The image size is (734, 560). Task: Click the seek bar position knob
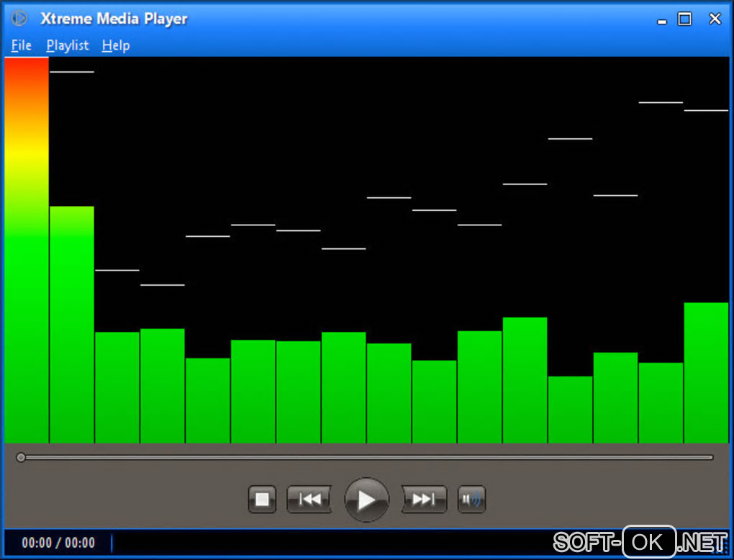(21, 458)
